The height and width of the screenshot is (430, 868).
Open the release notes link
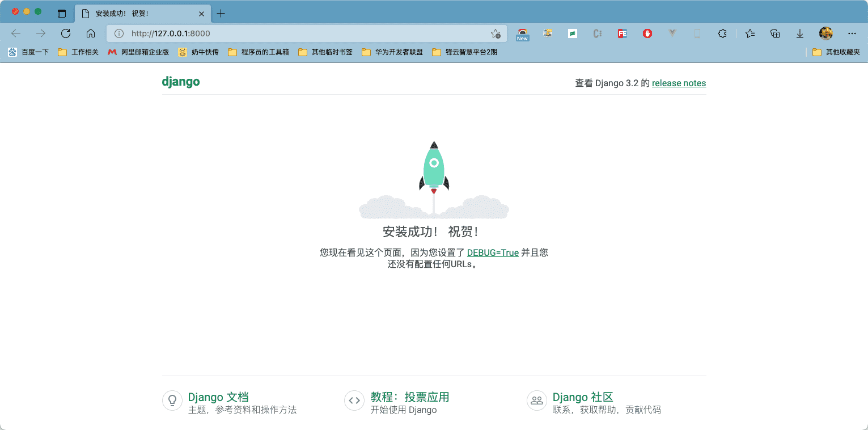click(x=679, y=83)
